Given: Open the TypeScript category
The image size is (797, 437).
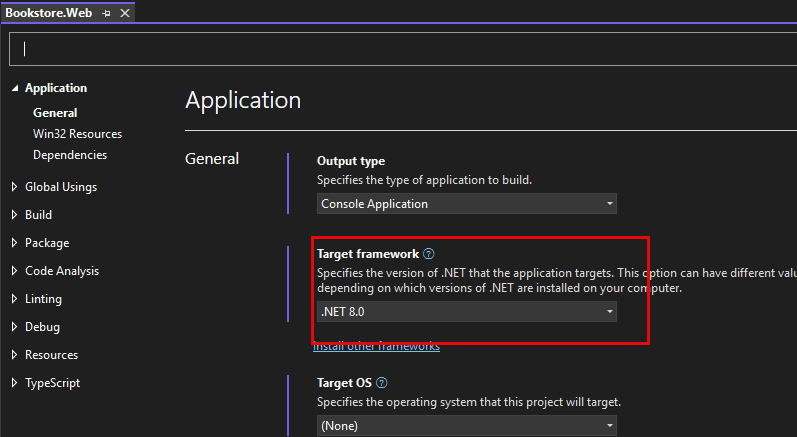Looking at the screenshot, I should click(52, 383).
